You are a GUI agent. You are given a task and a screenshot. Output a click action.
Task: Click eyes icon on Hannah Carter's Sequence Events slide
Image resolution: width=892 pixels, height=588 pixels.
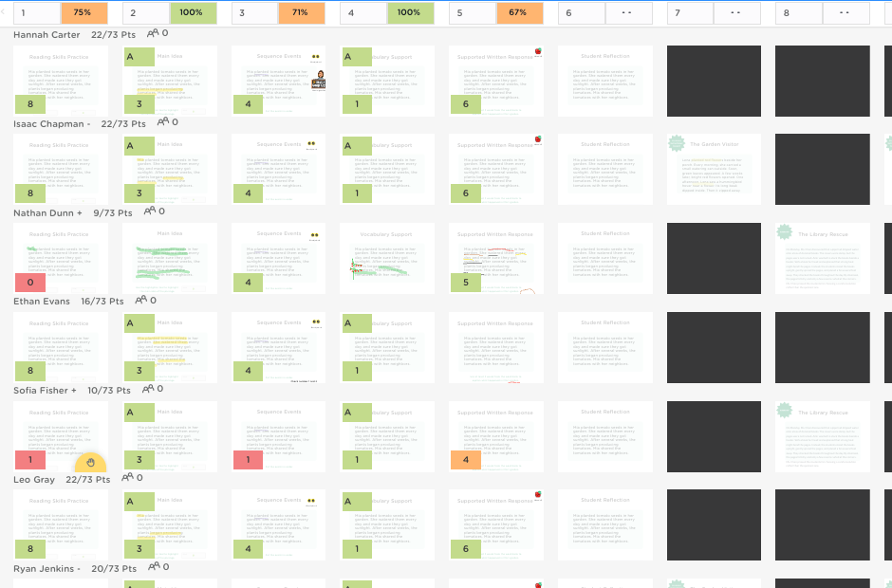[x=315, y=57]
